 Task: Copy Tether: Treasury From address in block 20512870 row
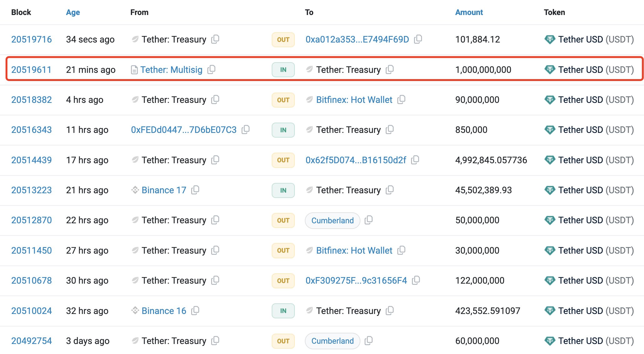[215, 220]
